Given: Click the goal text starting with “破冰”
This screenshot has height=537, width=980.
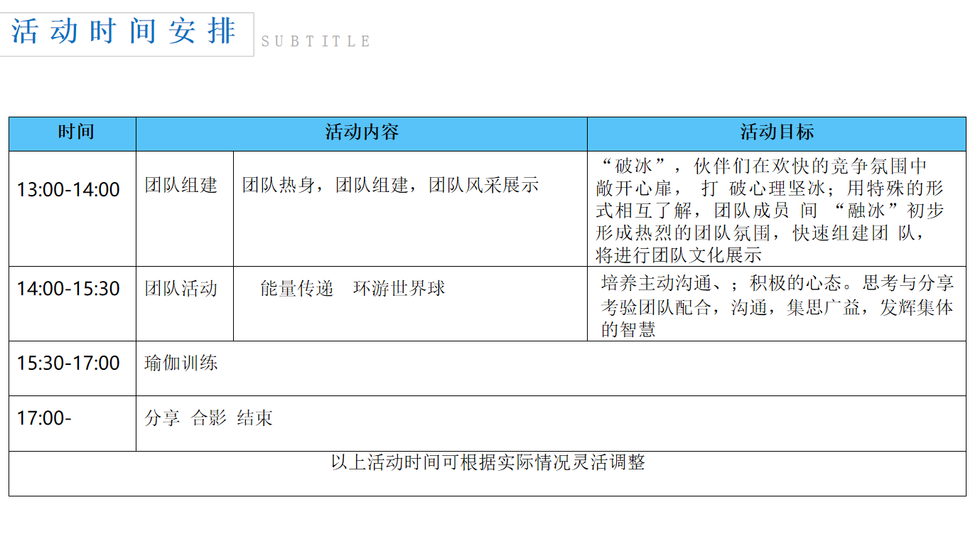Looking at the screenshot, I should [770, 211].
